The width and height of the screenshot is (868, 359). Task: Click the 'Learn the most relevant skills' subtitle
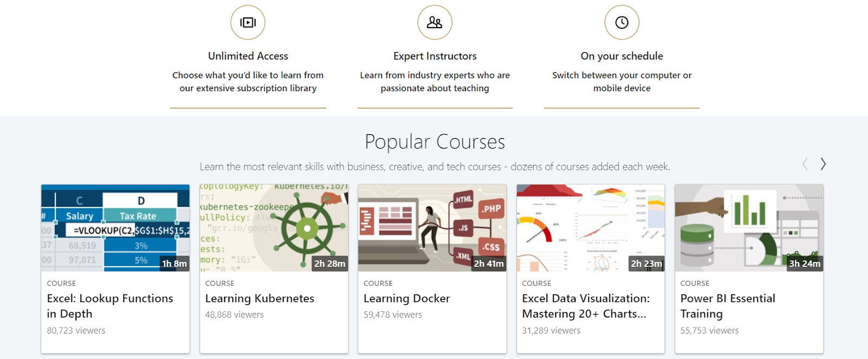pyautogui.click(x=435, y=166)
